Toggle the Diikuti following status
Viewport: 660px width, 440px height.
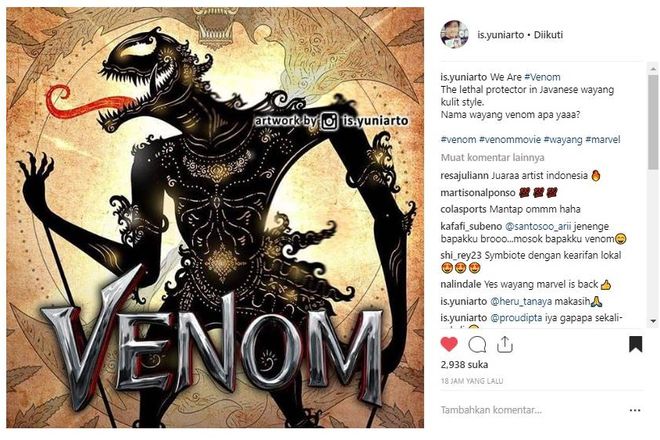(548, 35)
